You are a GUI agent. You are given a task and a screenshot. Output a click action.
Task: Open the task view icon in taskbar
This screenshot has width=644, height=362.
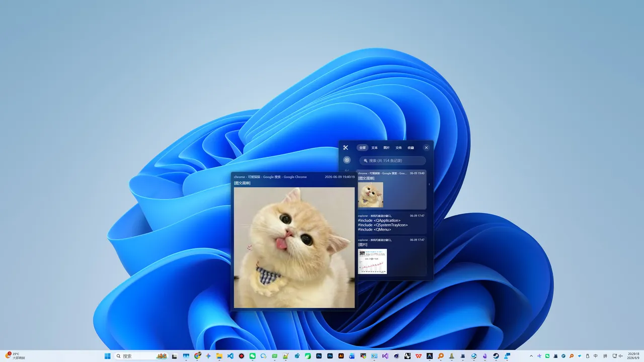coord(174,356)
